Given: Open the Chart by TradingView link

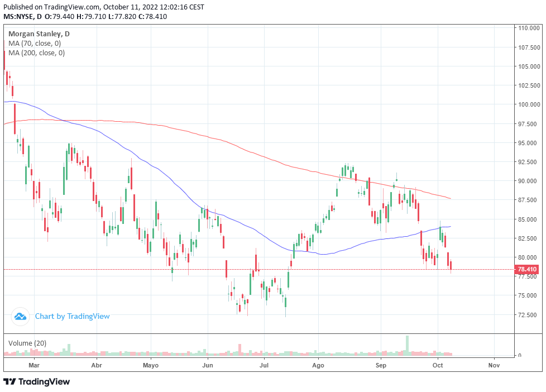Looking at the screenshot, I should [73, 317].
